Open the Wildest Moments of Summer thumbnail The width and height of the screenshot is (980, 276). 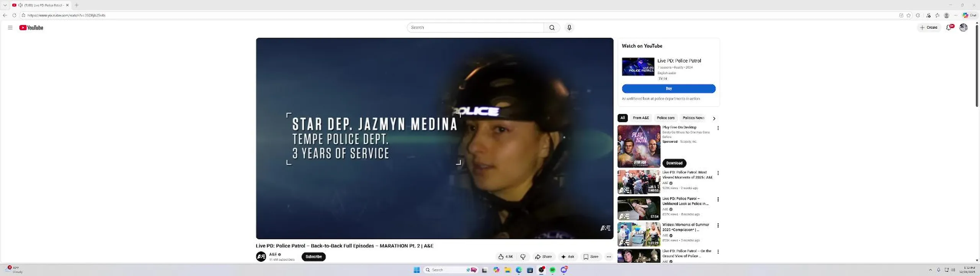pos(639,234)
